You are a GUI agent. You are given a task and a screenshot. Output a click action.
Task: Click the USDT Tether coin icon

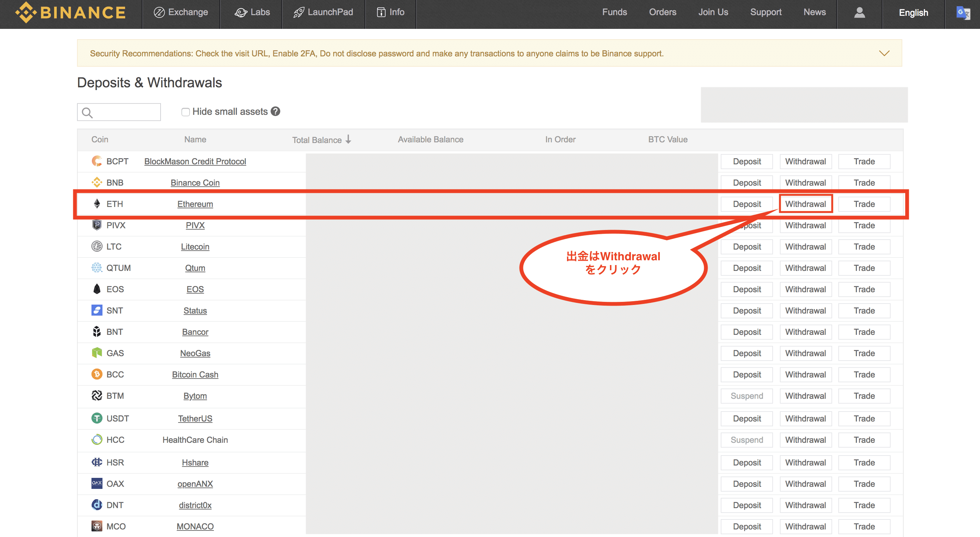(97, 418)
